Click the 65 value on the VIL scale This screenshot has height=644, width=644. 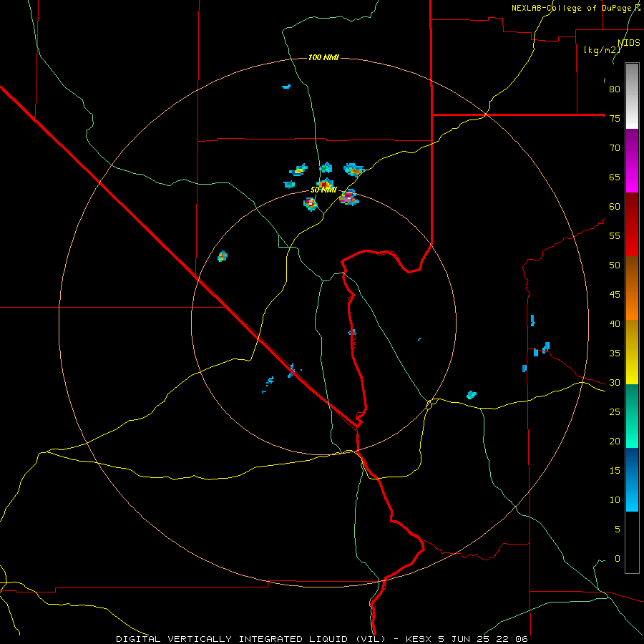pos(615,177)
